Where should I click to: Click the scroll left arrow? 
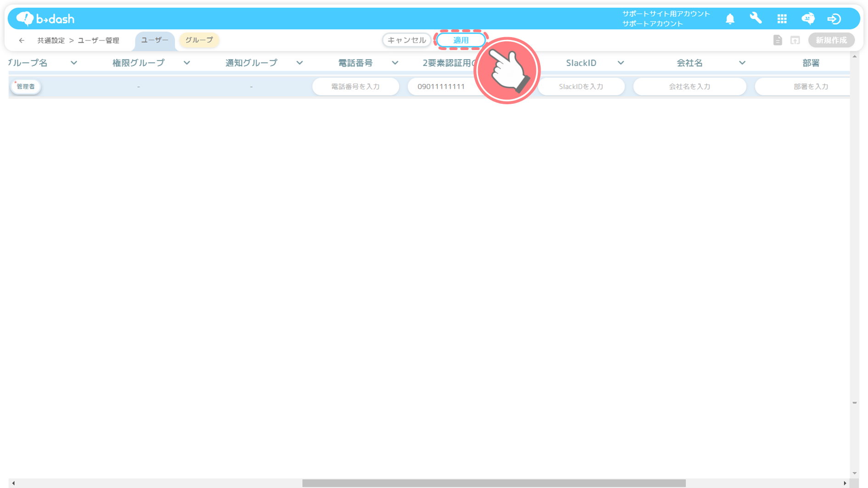coord(13,483)
